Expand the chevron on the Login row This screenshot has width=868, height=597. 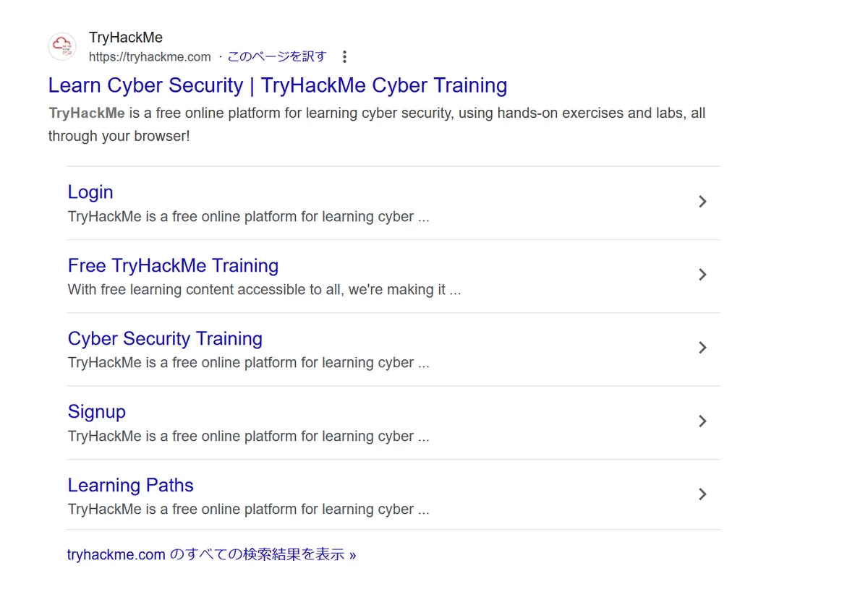[702, 202]
